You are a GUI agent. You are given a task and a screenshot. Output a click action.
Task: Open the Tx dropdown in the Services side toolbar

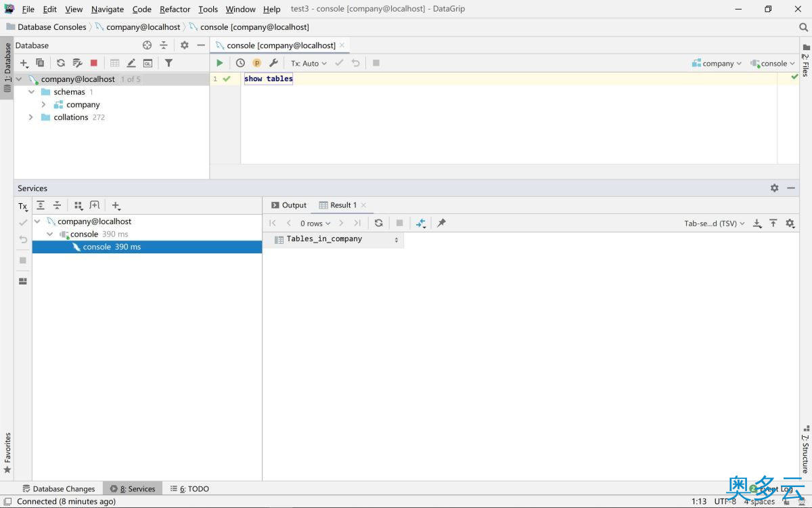pos(23,206)
